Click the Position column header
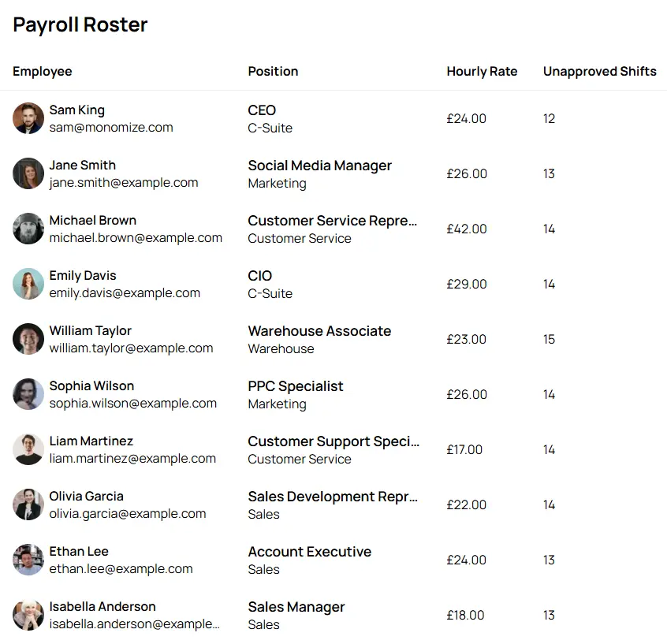 pyautogui.click(x=273, y=72)
